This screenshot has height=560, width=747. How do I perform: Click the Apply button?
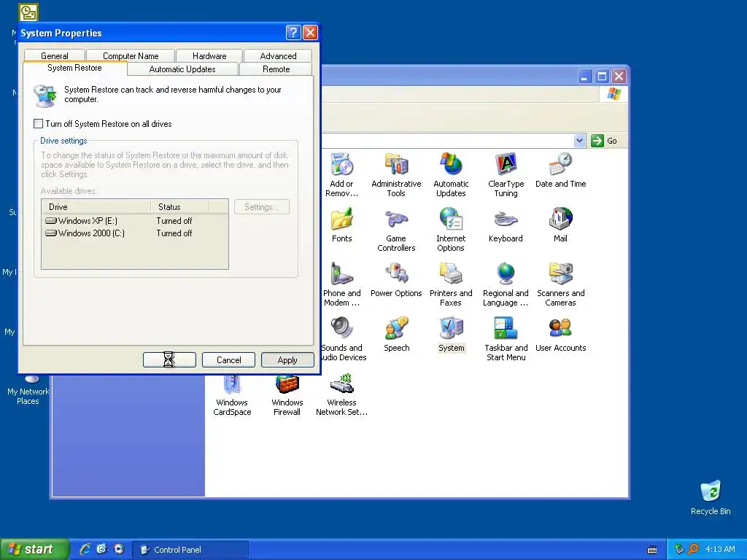point(287,360)
